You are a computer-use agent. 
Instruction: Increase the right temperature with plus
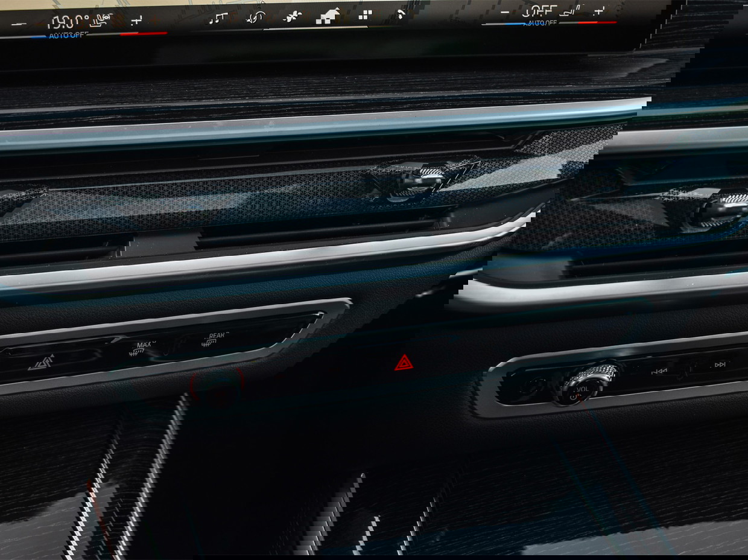click(599, 11)
